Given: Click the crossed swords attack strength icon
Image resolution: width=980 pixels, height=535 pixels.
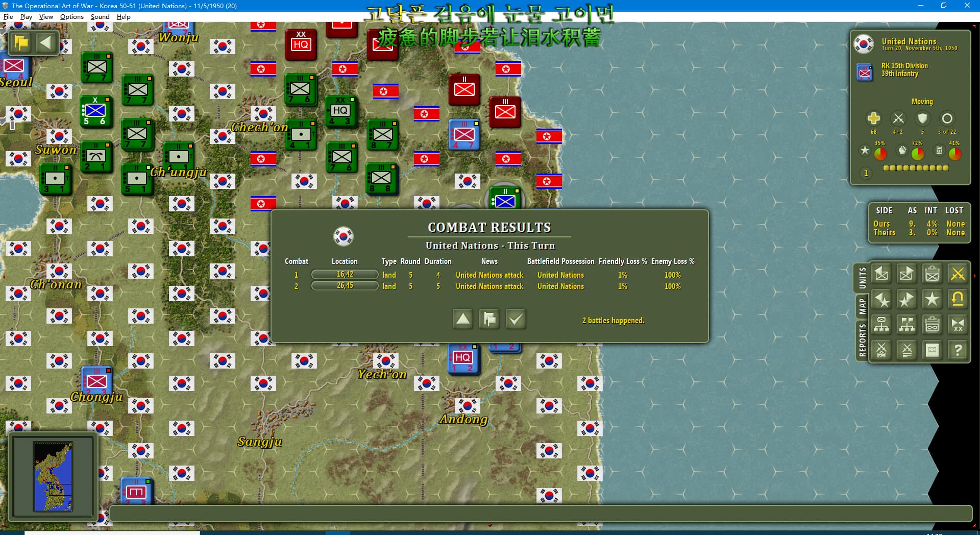Looking at the screenshot, I should click(x=898, y=118).
